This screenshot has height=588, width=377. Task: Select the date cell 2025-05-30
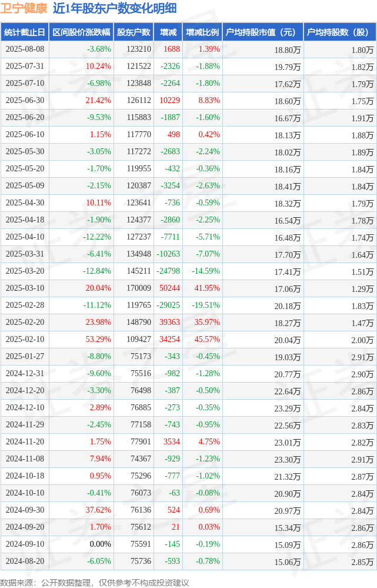pos(25,151)
